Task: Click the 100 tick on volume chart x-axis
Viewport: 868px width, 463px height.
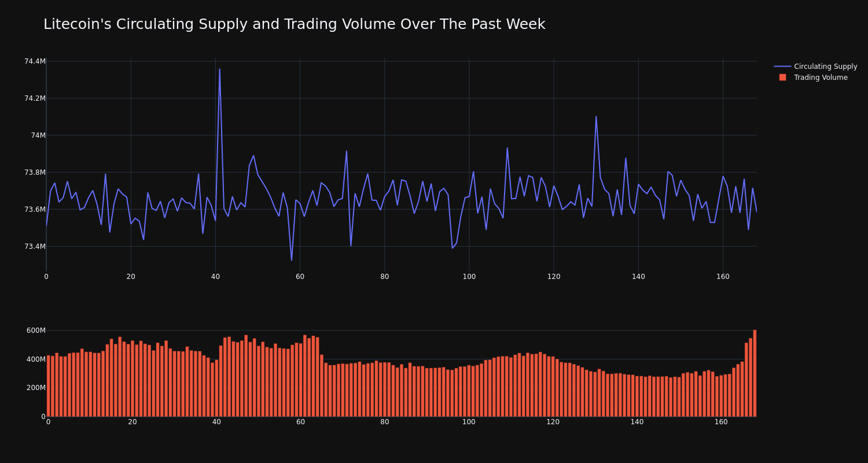Action: click(x=469, y=422)
